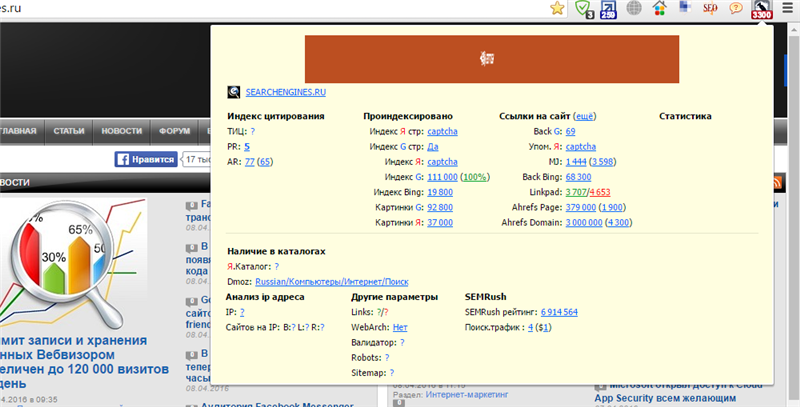Open the Вебвизор 120 000 визитов headline
This screenshot has height=407, width=800.
[x=84, y=362]
